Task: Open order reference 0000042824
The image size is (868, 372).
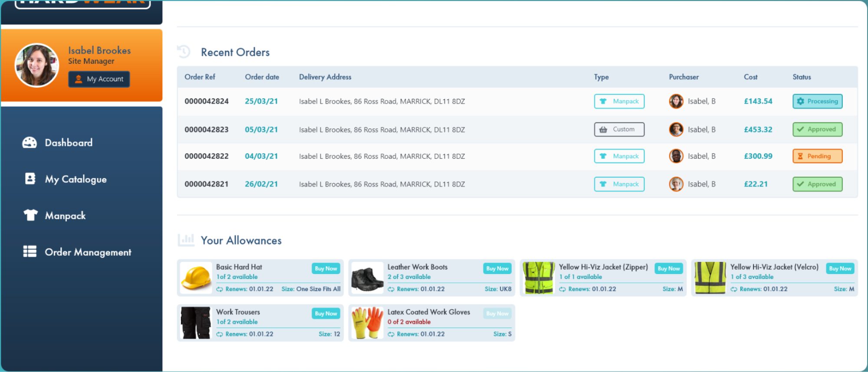Action: (207, 101)
